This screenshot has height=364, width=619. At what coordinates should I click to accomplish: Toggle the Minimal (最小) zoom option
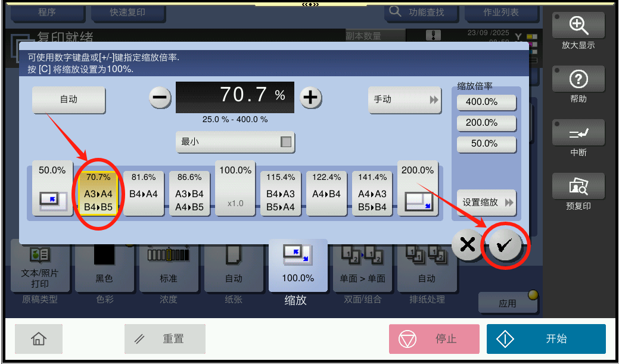(x=235, y=142)
